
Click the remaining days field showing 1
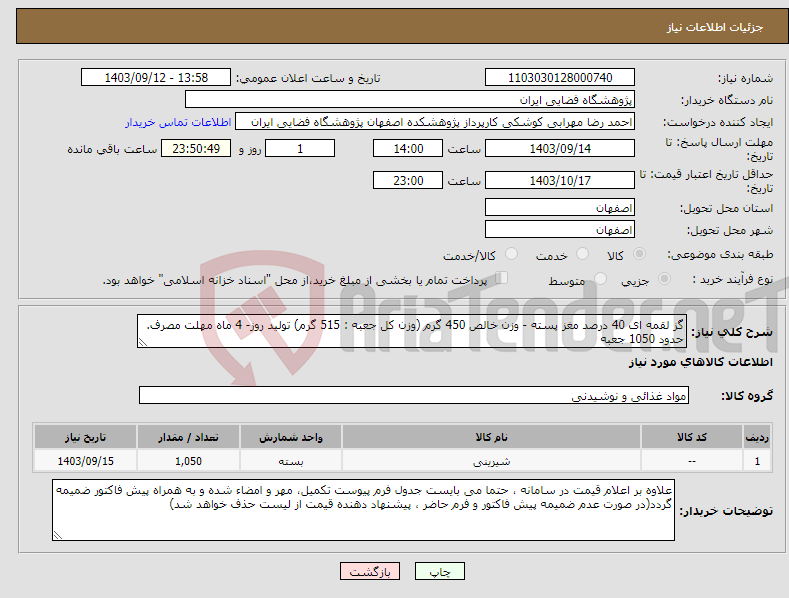pyautogui.click(x=300, y=148)
